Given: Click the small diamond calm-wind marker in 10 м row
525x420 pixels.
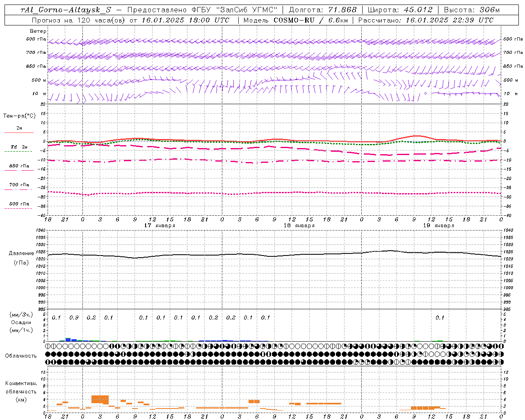Looking at the screenshot, I should 426,94.
